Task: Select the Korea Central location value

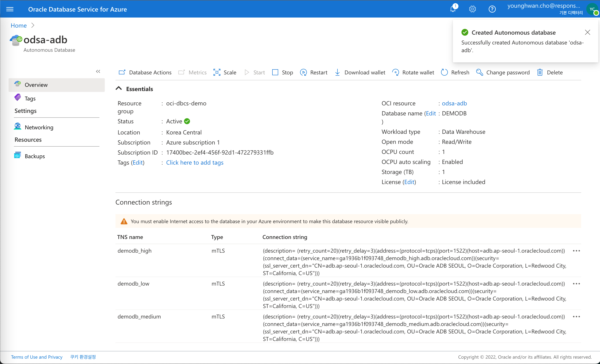Action: tap(184, 132)
